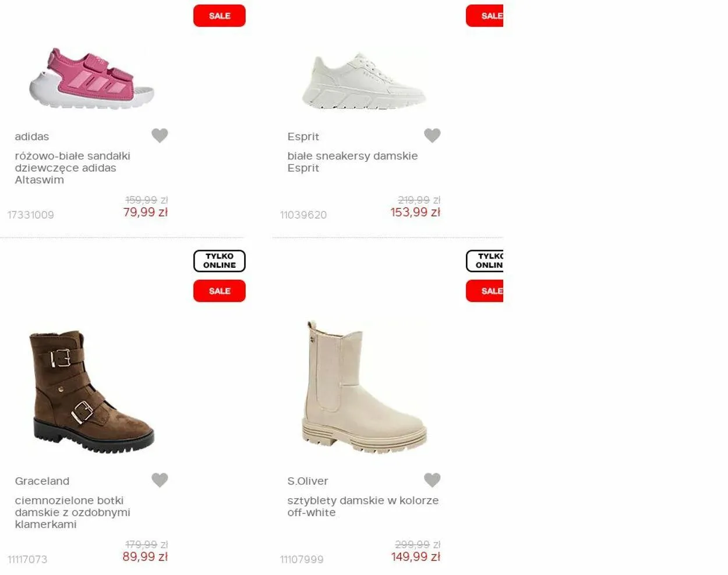Click the SALE badge above adidas sandals
The width and height of the screenshot is (728, 575).
pos(220,16)
